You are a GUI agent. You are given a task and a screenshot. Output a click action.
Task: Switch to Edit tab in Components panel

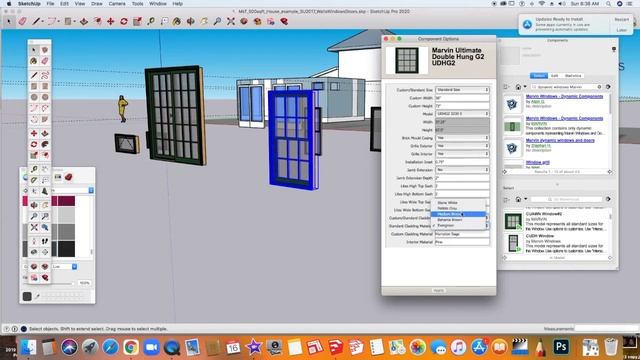pyautogui.click(x=554, y=76)
